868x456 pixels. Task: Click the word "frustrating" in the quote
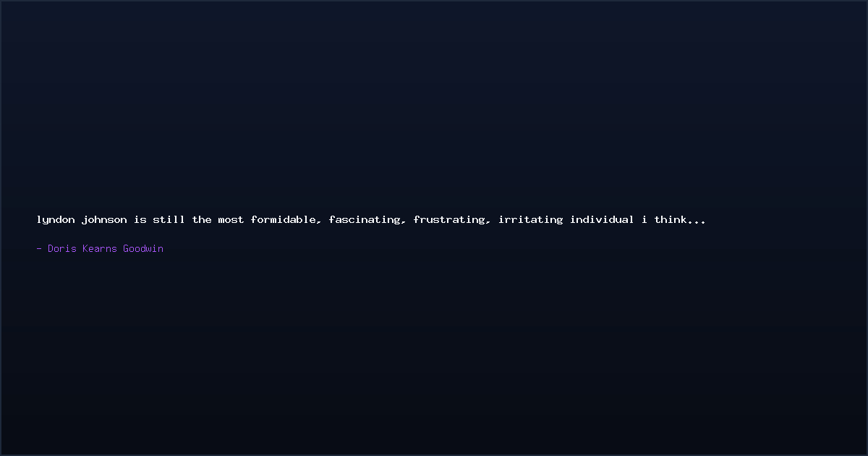[x=448, y=219]
